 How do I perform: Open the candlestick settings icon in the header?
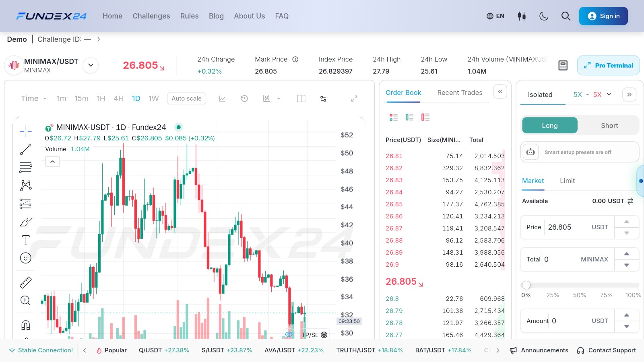click(522, 16)
